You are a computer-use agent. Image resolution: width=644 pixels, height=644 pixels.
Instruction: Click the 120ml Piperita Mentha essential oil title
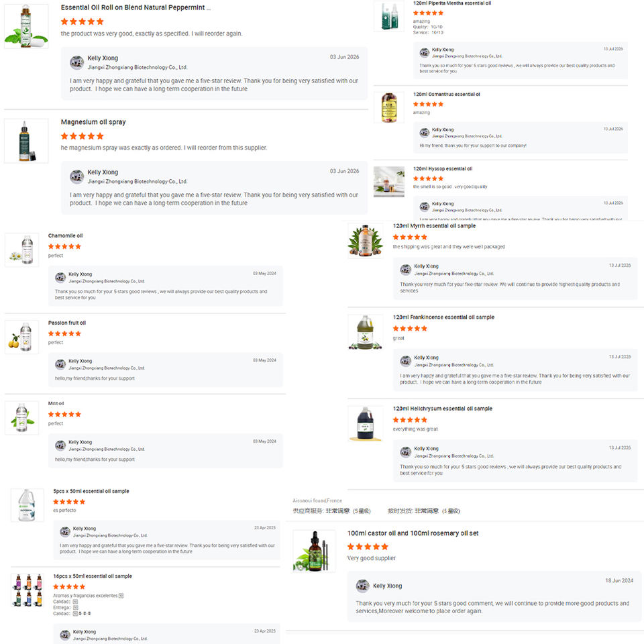pyautogui.click(x=451, y=3)
